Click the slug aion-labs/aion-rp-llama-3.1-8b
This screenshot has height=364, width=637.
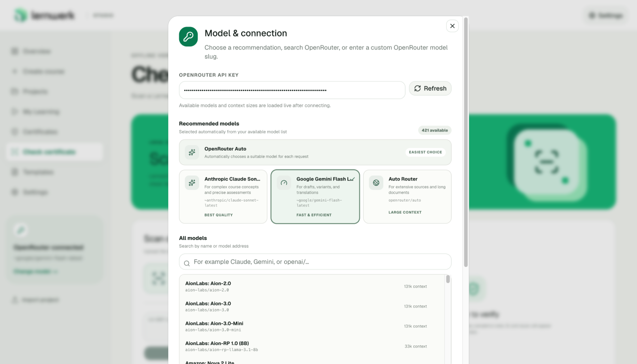[222, 350]
